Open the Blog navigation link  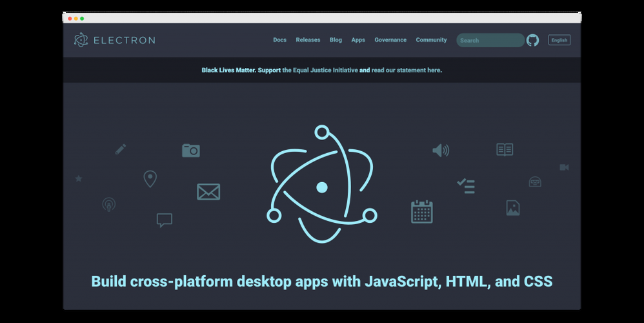pos(336,40)
